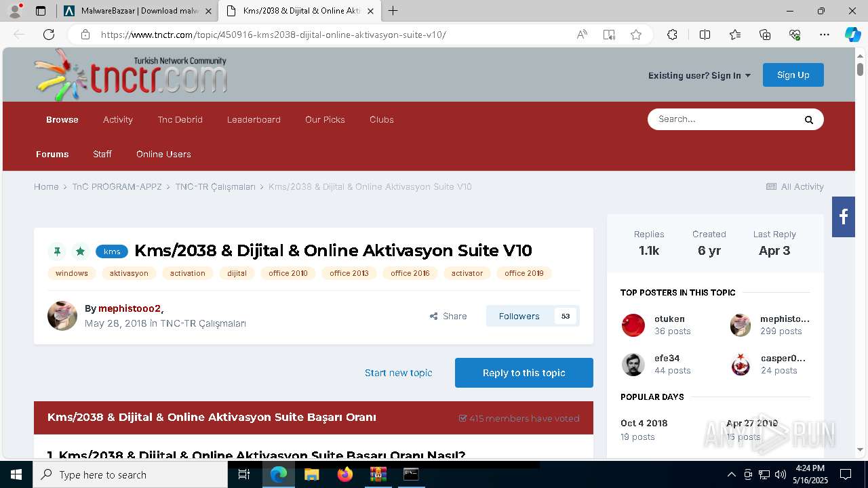The width and height of the screenshot is (868, 488).
Task: Open the Leaderboard menu item
Action: [254, 119]
